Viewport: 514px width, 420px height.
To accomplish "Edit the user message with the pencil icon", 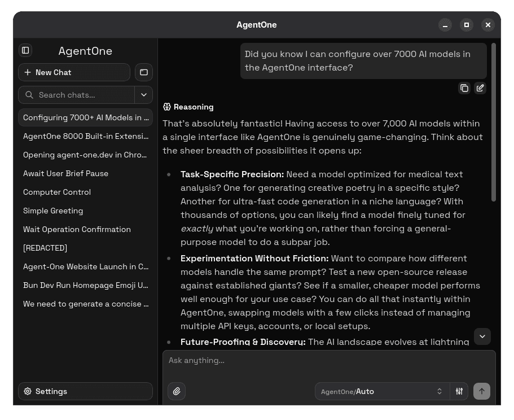I will 480,88.
